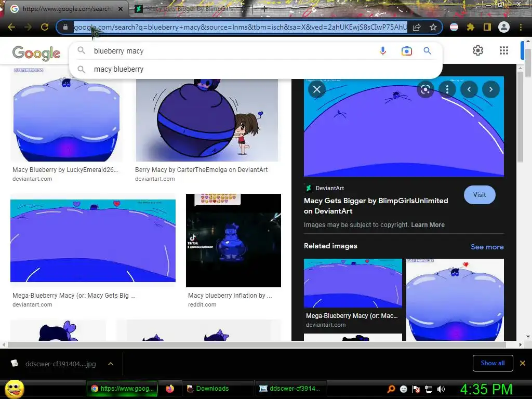Viewport: 532px width, 399px height.
Task: Open Mega-Blueberry Macy result thumbnail
Action: point(93,241)
